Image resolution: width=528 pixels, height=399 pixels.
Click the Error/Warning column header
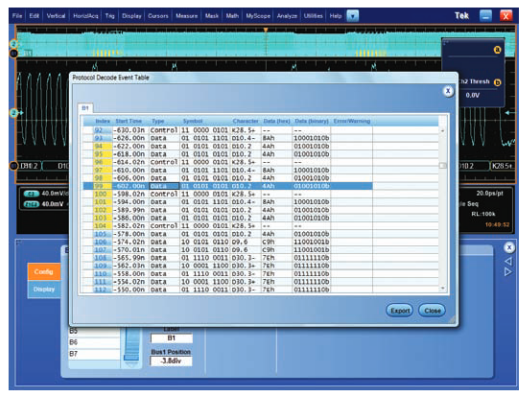click(x=352, y=121)
